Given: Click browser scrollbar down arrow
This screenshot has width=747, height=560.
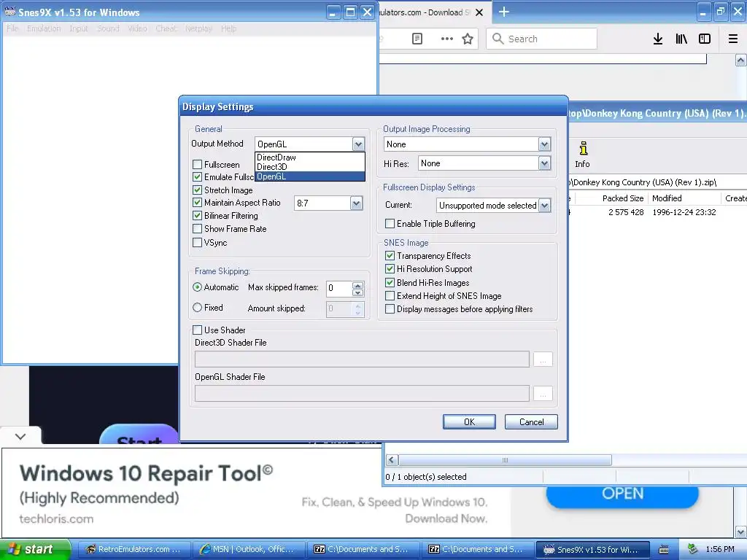Looking at the screenshot, I should point(740,532).
